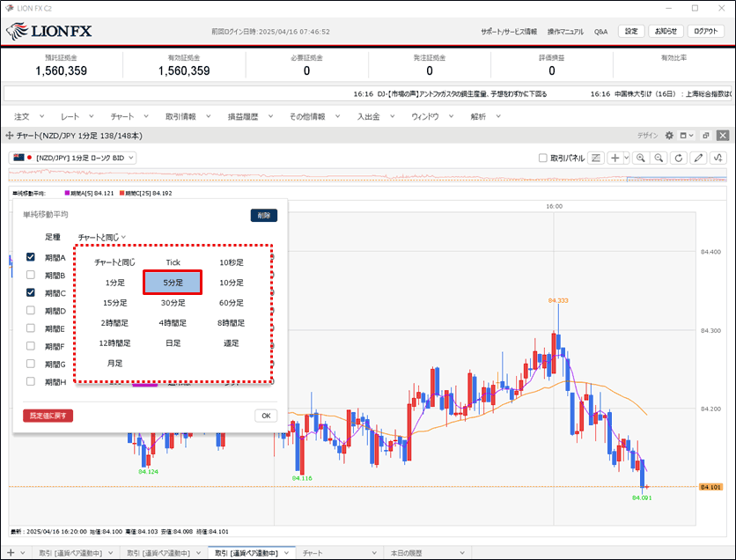Open the 足種 チャートと同じ dropdown
The height and width of the screenshot is (560, 736).
click(102, 238)
